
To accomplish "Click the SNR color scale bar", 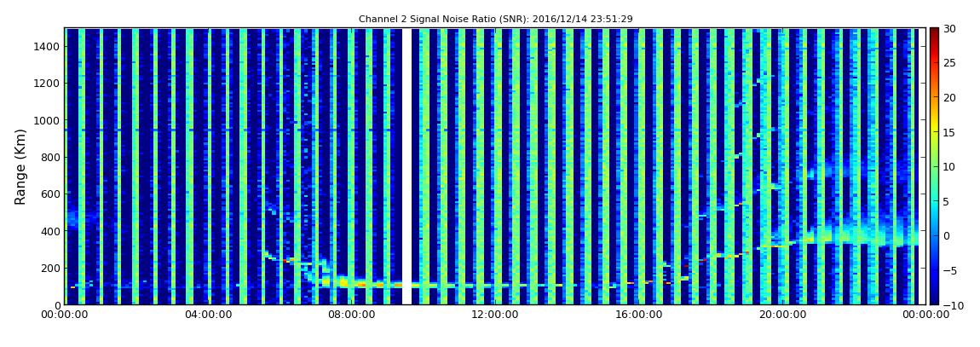I will [934, 166].
